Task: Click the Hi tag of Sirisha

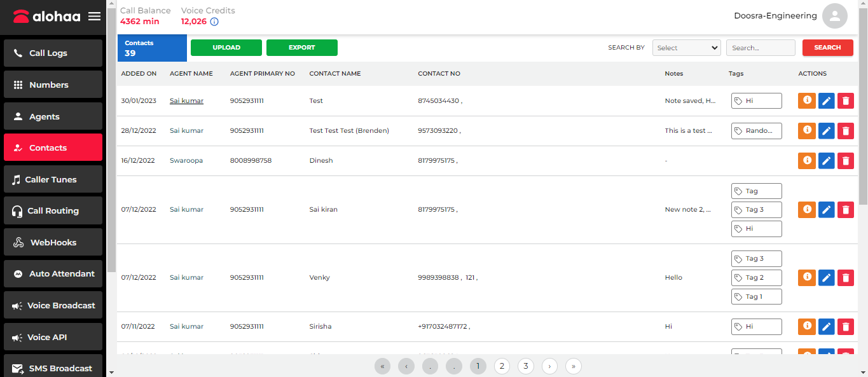Action: (756, 326)
